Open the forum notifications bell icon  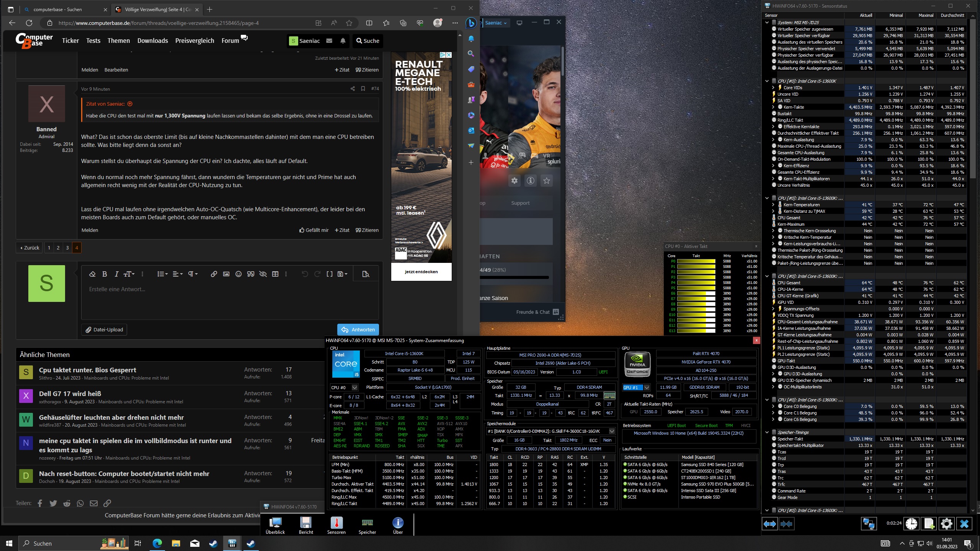coord(343,41)
